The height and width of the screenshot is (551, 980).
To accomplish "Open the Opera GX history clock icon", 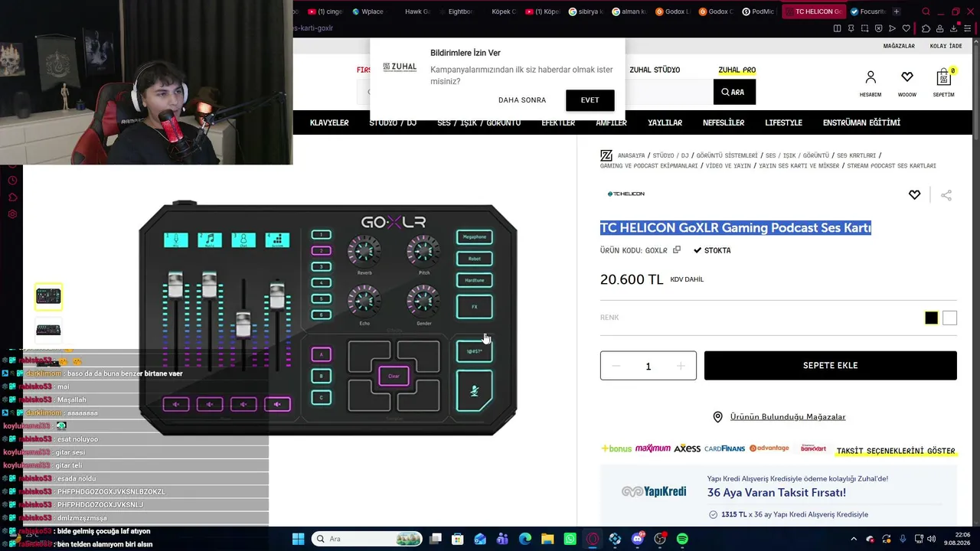I will point(12,181).
